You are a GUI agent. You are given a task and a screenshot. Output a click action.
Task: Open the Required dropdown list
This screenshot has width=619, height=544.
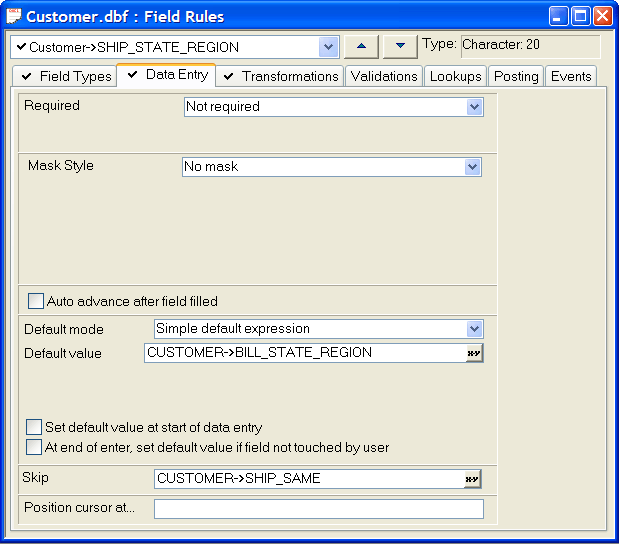[x=474, y=107]
